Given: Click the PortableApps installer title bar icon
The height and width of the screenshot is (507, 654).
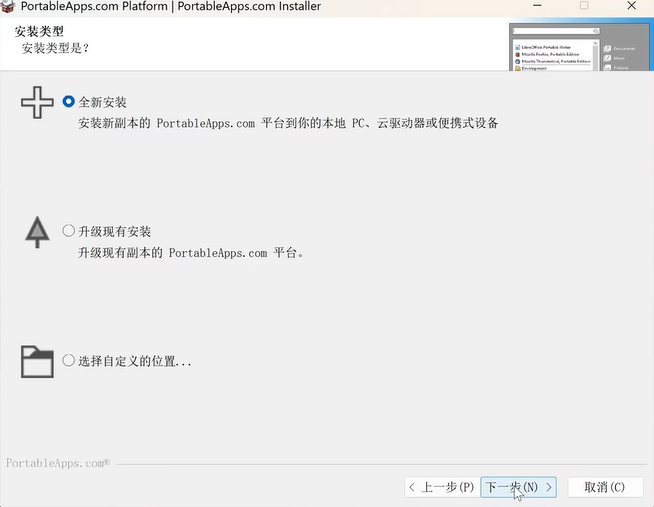Looking at the screenshot, I should (8, 6).
